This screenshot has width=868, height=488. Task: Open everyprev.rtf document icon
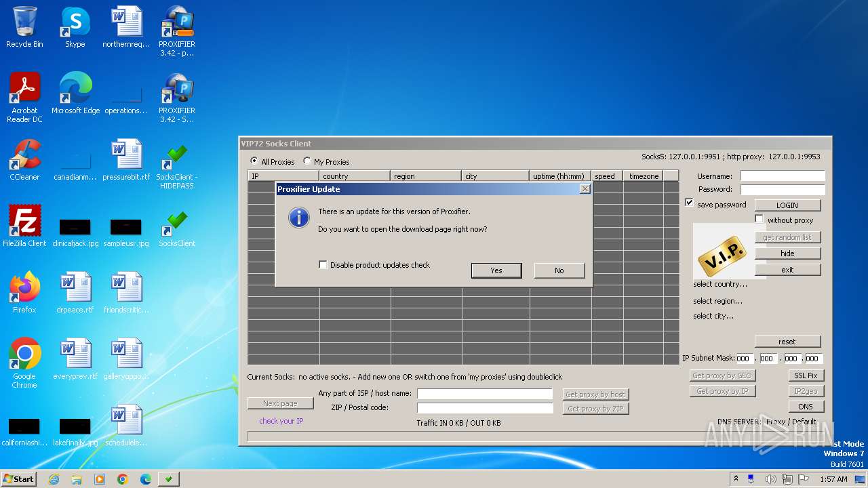pos(75,359)
